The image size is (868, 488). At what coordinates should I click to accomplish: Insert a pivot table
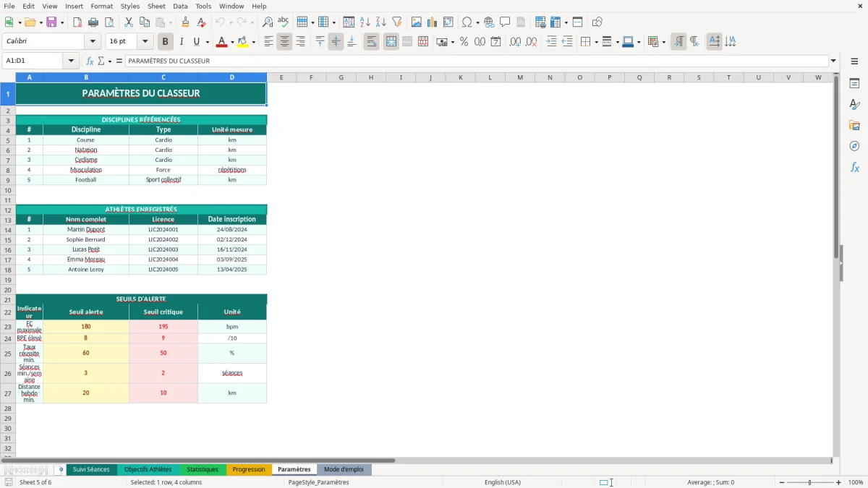(448, 22)
